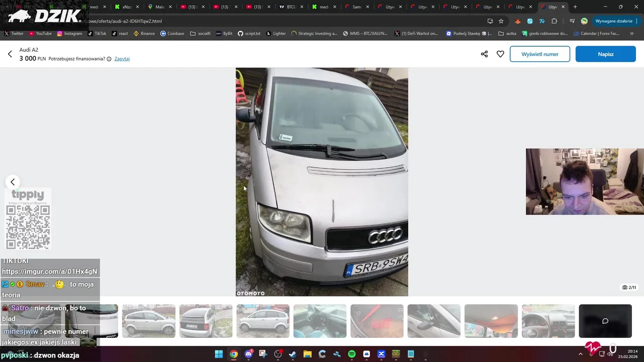644x362 pixels.
Task: Open the Coinbase bookmark
Action: [x=172, y=34]
